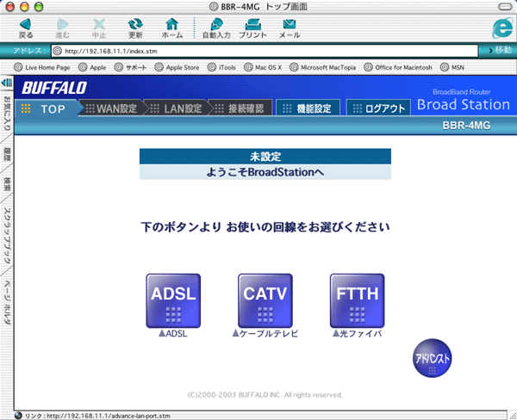
Task: Click the status bar link URL text
Action: point(97,416)
